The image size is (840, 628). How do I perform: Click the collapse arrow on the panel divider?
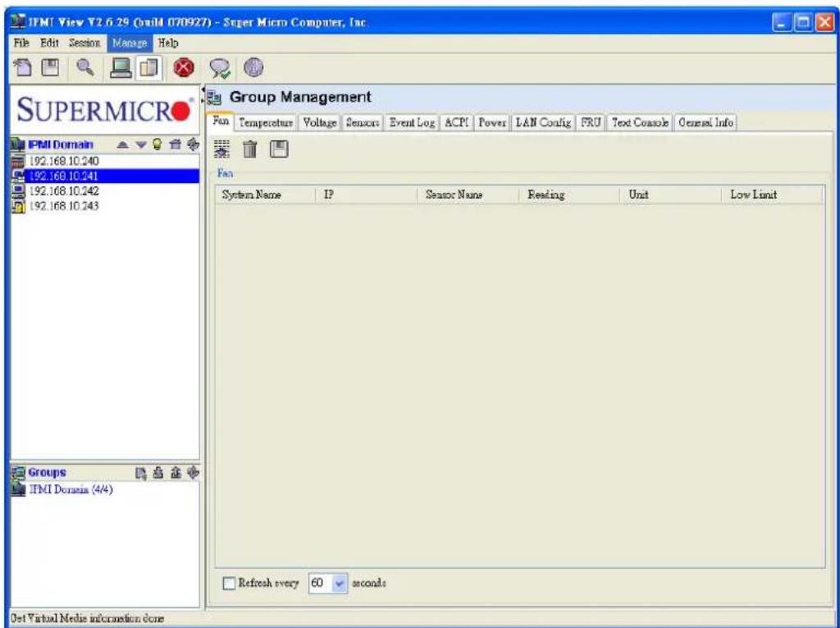point(203,89)
